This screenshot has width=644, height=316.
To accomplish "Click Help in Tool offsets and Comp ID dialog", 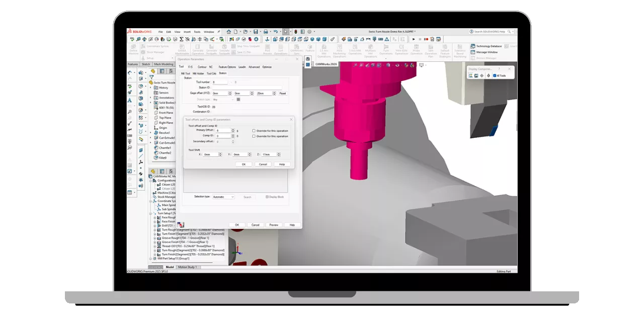I will pos(282,164).
